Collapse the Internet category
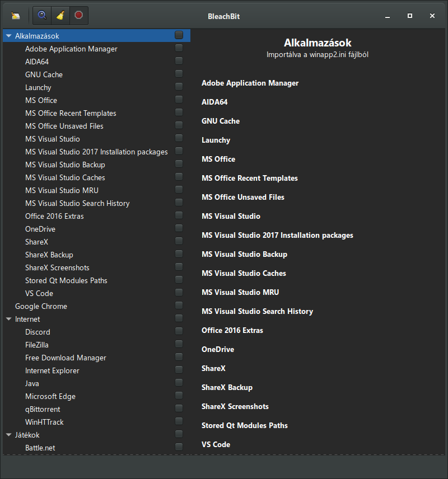 coord(8,319)
